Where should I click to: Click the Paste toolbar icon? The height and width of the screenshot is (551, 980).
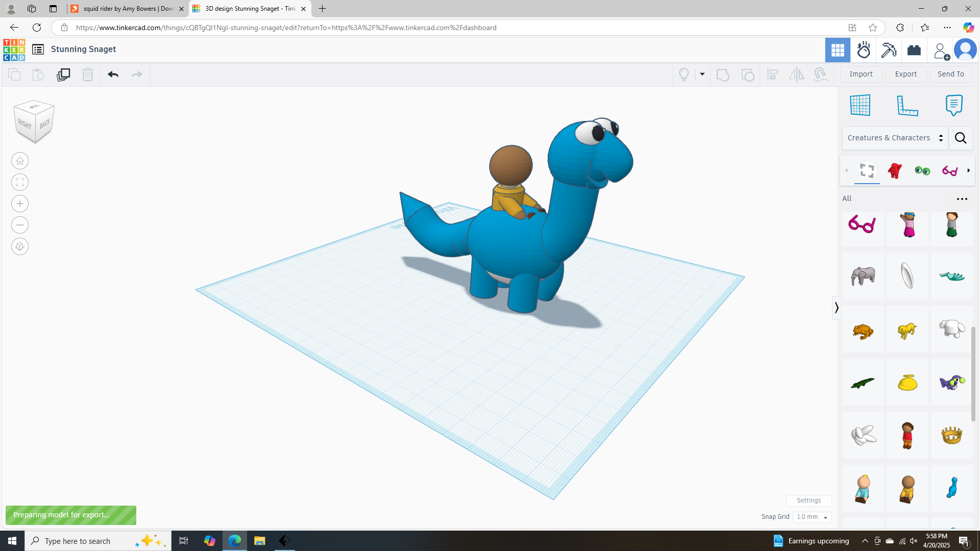38,74
